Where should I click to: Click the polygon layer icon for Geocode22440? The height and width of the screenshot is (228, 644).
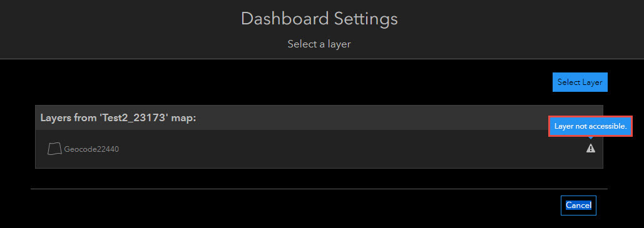pyautogui.click(x=54, y=149)
